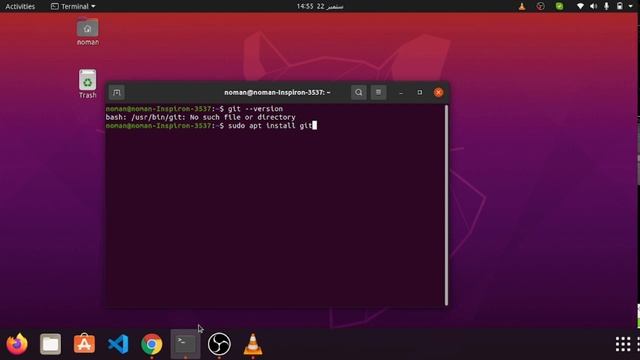The height and width of the screenshot is (360, 640).
Task: Close the terminal window
Action: (x=439, y=93)
